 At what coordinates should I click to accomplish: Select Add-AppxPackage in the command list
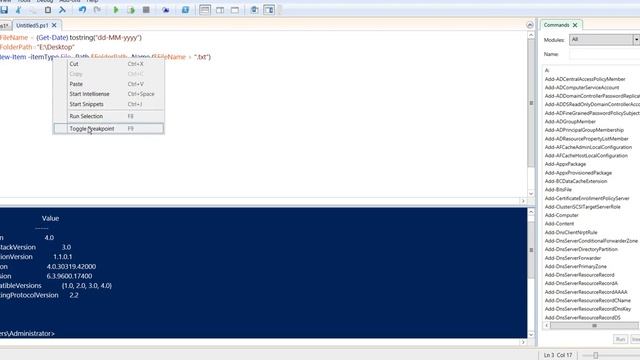[565, 164]
